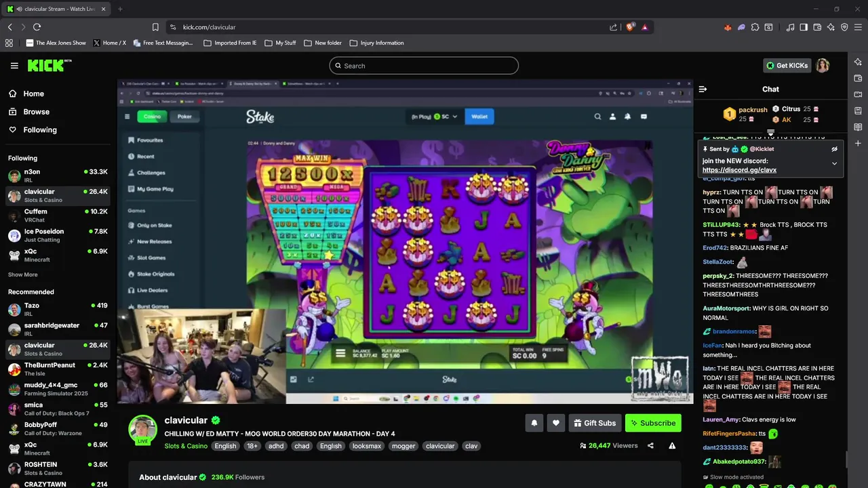Share the stream
This screenshot has width=868, height=488.
[x=651, y=446]
